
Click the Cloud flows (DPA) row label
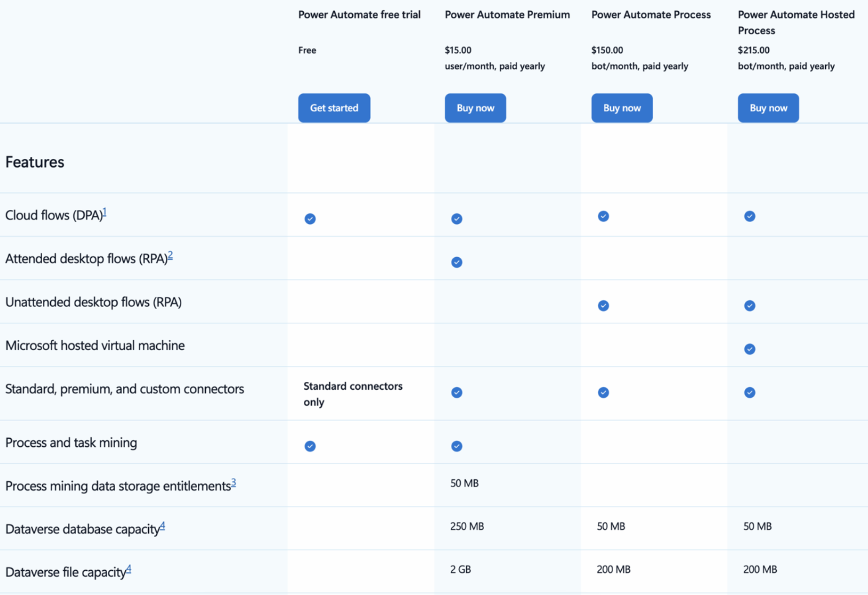click(54, 215)
